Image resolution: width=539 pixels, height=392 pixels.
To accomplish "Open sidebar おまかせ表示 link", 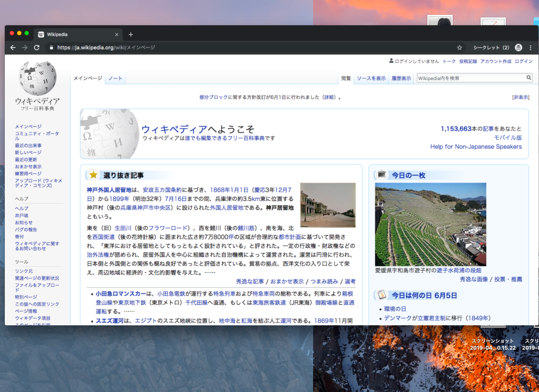I will pos(28,167).
